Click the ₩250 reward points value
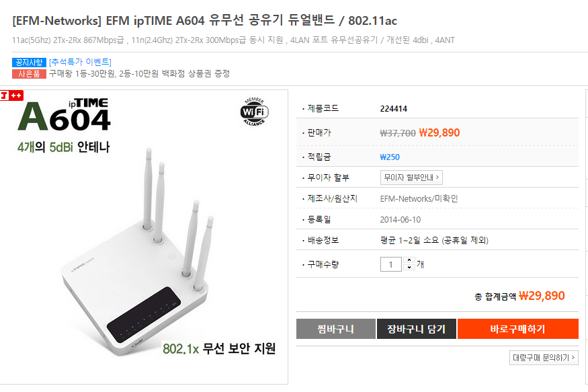The height and width of the screenshot is (392, 588). coord(390,157)
